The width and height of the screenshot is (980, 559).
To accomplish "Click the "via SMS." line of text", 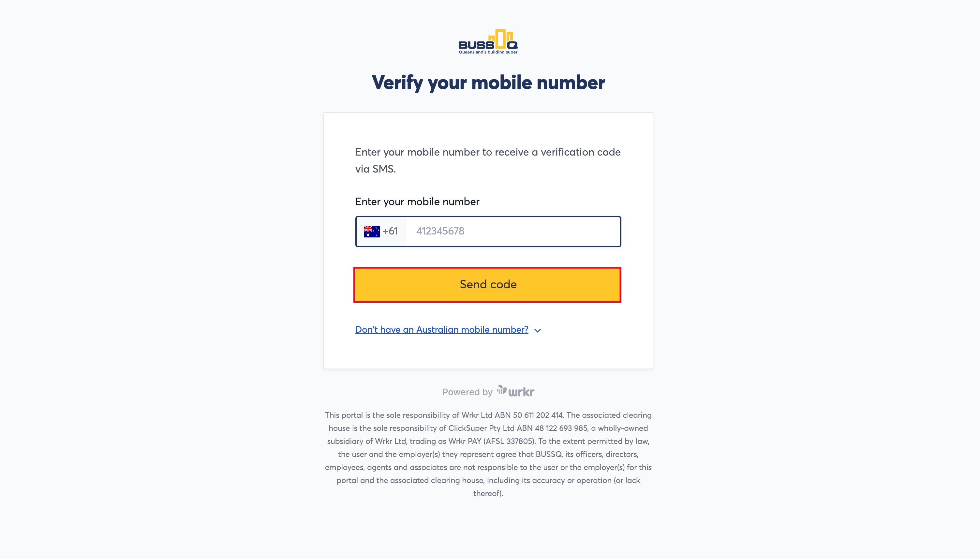I will pos(375,169).
